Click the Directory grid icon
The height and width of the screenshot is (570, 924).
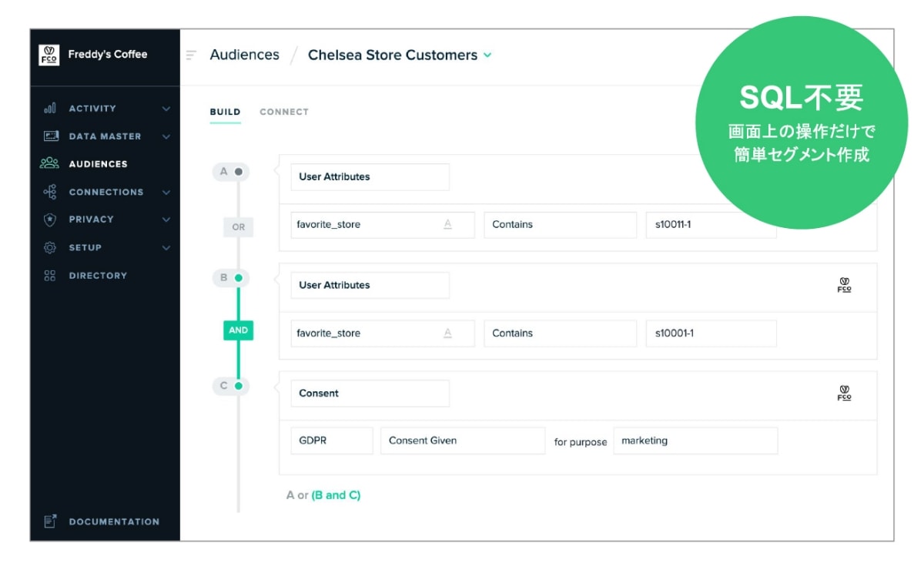coord(50,275)
